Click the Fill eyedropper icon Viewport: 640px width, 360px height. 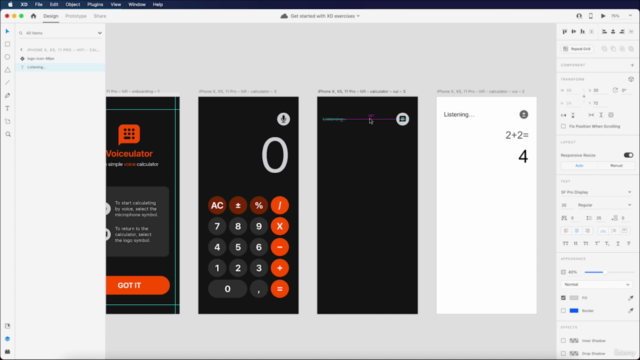631,298
